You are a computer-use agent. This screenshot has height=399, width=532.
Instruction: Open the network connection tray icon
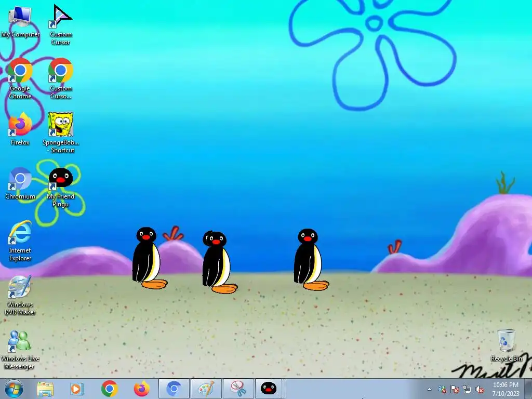click(x=467, y=390)
